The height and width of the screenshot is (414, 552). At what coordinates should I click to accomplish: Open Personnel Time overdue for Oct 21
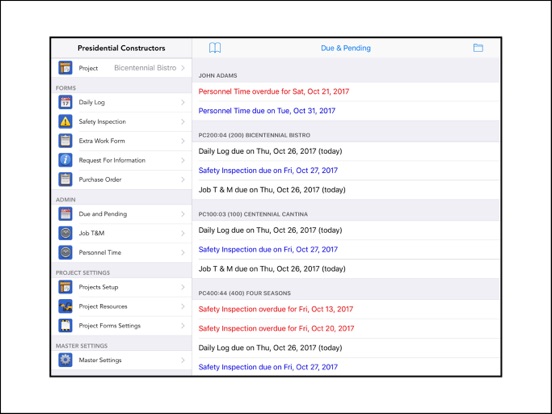[345, 92]
